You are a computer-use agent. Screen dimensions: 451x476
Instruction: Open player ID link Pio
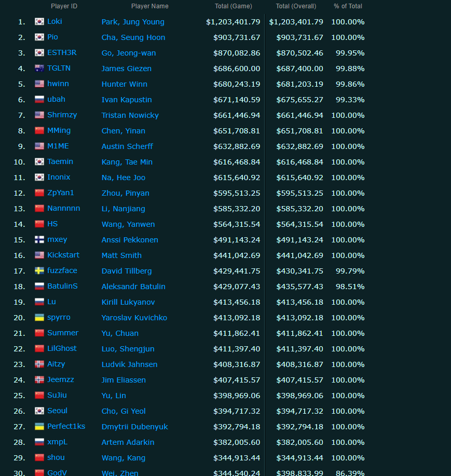pos(52,37)
